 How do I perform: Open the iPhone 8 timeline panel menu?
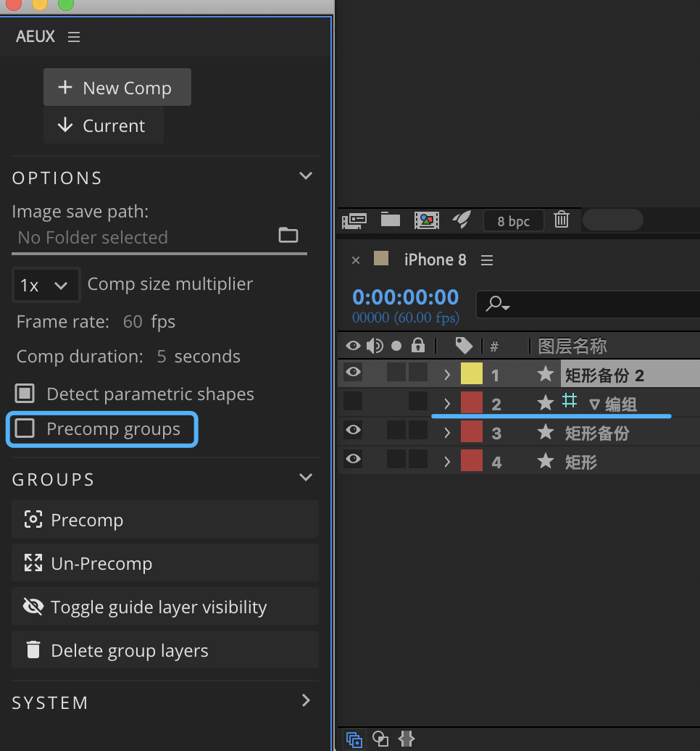click(487, 260)
